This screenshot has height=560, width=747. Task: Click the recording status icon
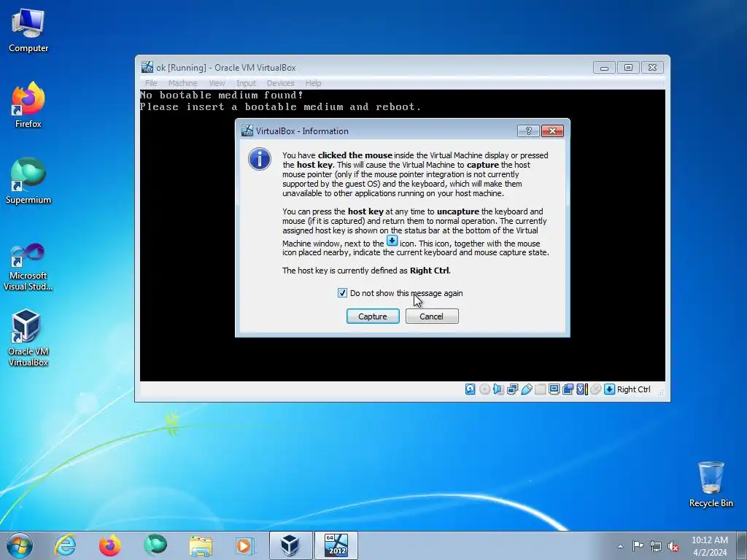coord(568,389)
